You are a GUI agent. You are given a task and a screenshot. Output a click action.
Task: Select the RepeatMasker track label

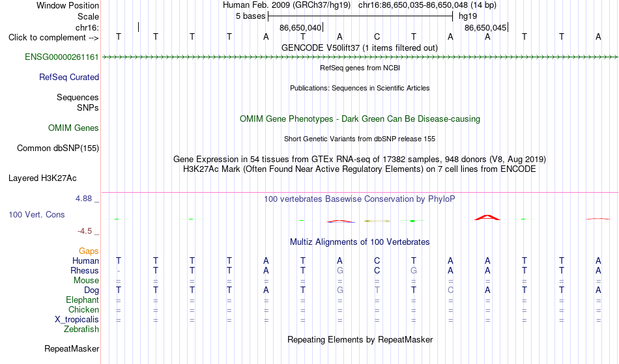coord(72,349)
